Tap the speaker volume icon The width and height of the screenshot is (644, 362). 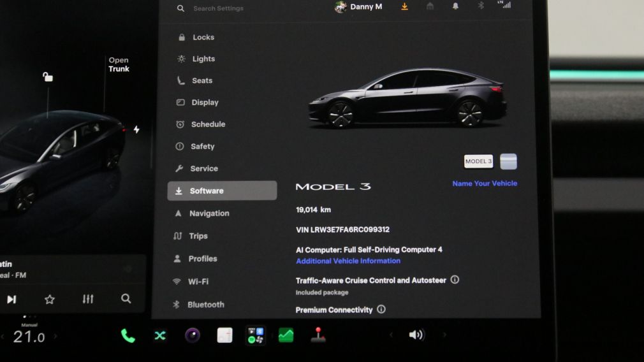tap(416, 335)
